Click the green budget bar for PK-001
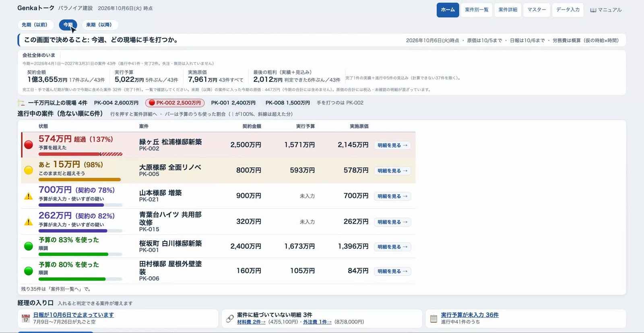The width and height of the screenshot is (644, 333). tap(74, 254)
